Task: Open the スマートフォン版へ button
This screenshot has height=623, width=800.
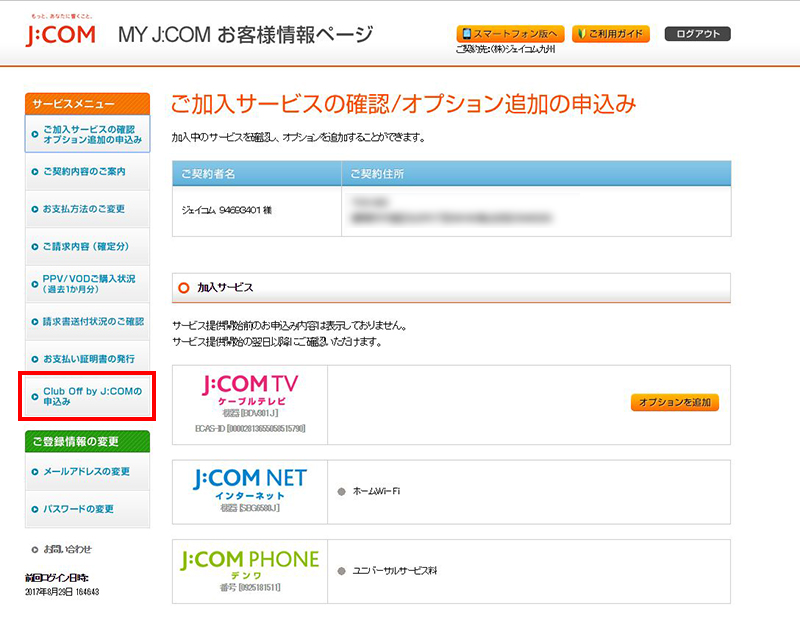Action: 510,34
